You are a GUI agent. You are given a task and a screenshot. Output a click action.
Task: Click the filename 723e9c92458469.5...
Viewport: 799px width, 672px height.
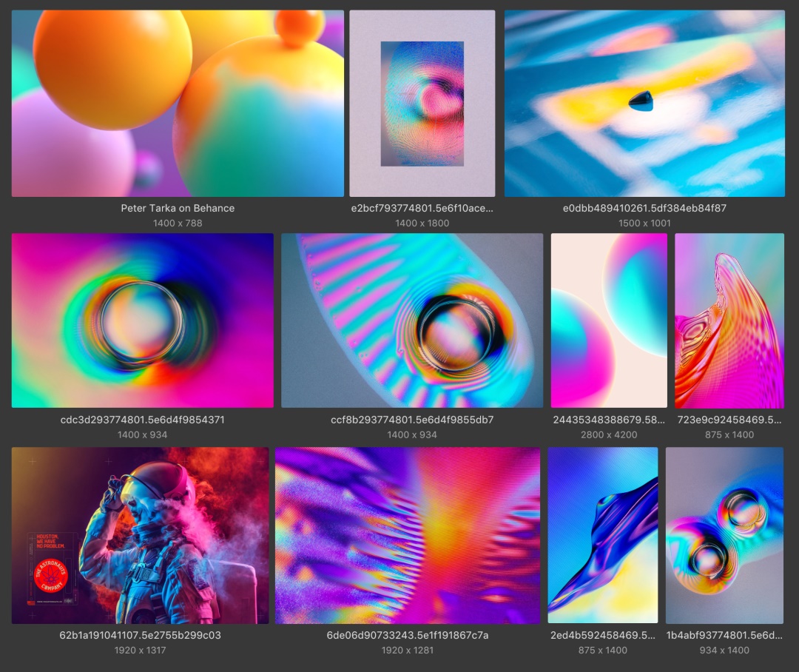(x=729, y=420)
